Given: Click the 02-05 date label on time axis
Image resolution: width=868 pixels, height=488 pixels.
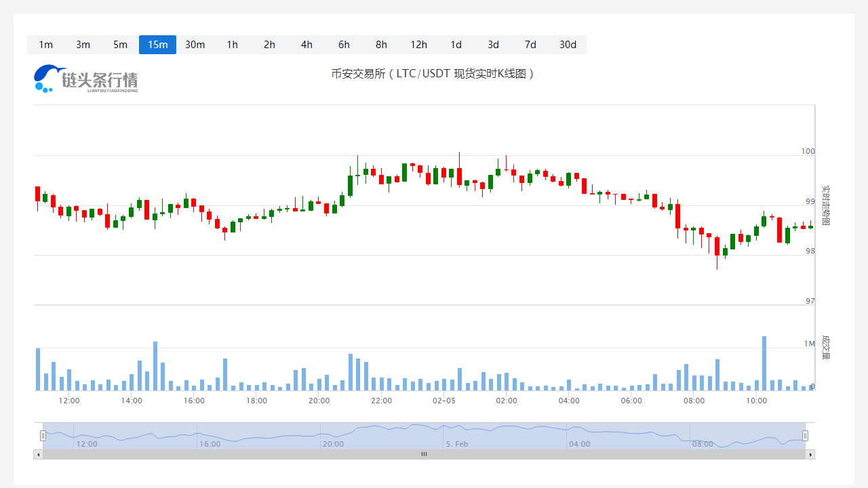Looking at the screenshot, I should (444, 401).
